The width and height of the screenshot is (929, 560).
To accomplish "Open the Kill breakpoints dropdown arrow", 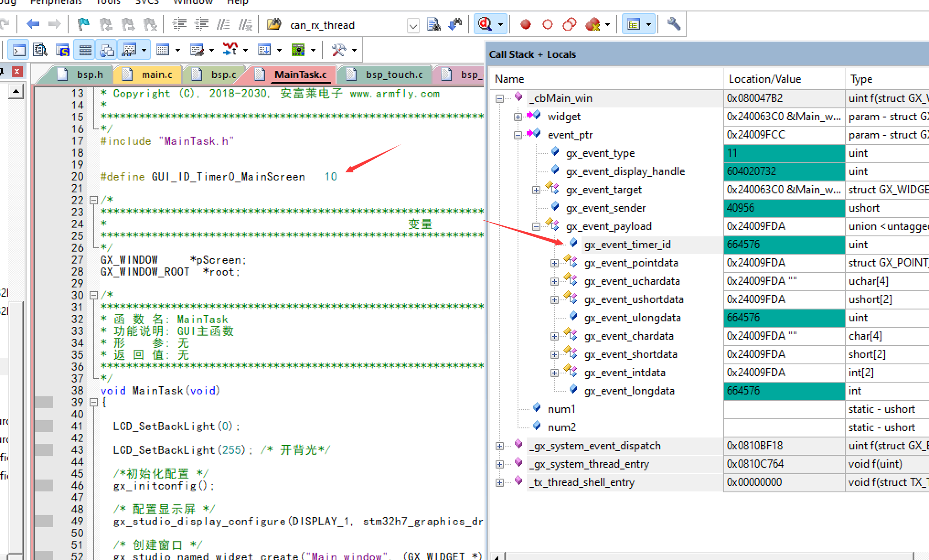I will 608,24.
